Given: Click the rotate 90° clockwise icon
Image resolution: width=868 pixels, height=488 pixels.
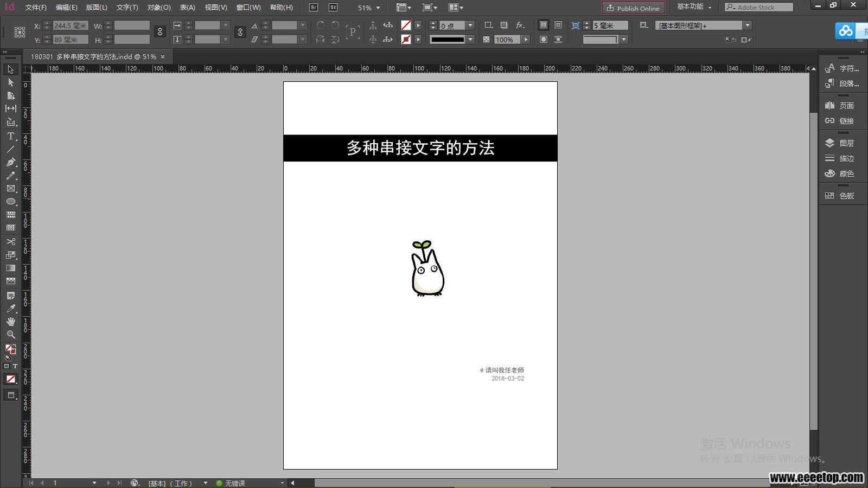Looking at the screenshot, I should 321,25.
